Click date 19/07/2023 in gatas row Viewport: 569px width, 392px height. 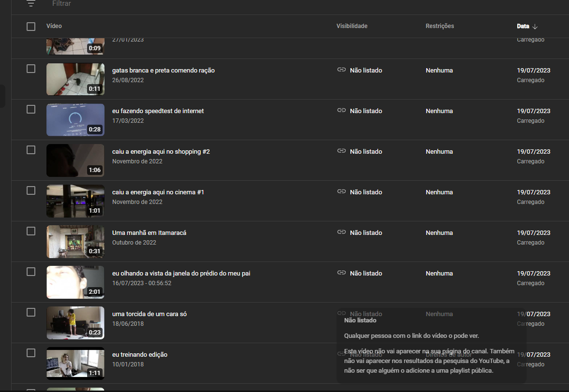click(x=533, y=71)
